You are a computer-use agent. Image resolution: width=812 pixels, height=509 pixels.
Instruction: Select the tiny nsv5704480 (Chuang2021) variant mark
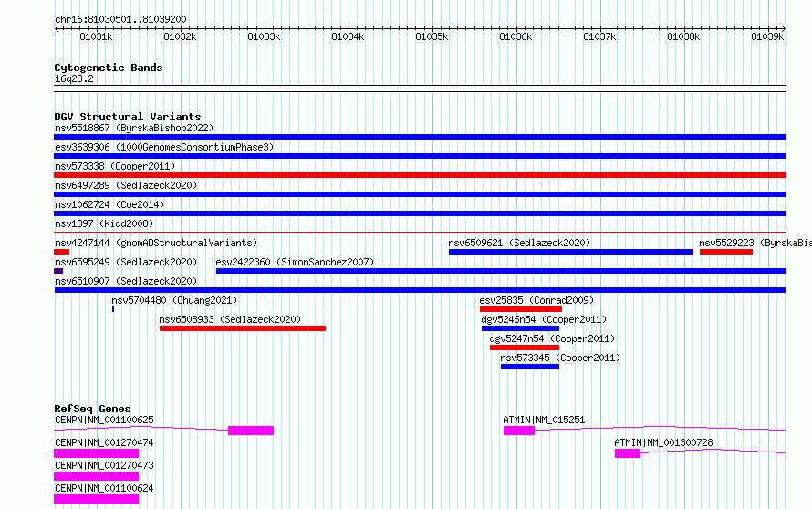coord(113,309)
